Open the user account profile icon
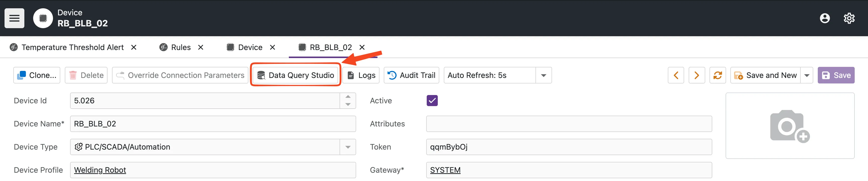This screenshot has height=181, width=868. click(x=825, y=18)
